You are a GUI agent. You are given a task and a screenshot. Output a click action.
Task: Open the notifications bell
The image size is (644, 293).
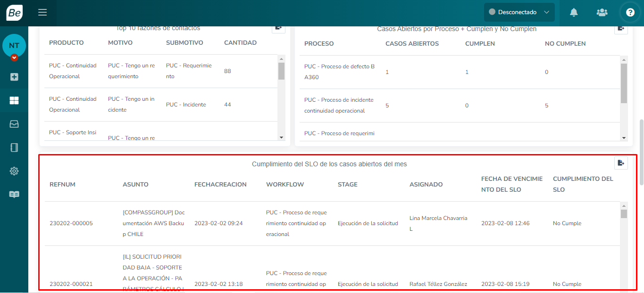[x=574, y=13]
